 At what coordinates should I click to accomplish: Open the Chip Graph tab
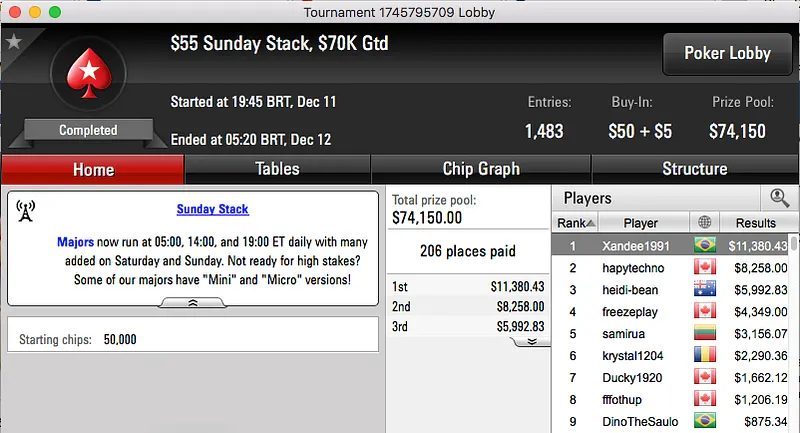click(x=481, y=169)
